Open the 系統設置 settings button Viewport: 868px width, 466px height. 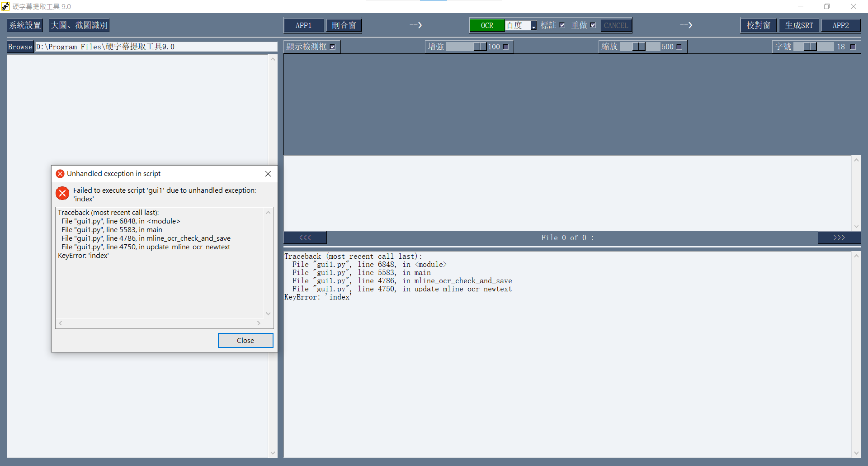pos(25,25)
